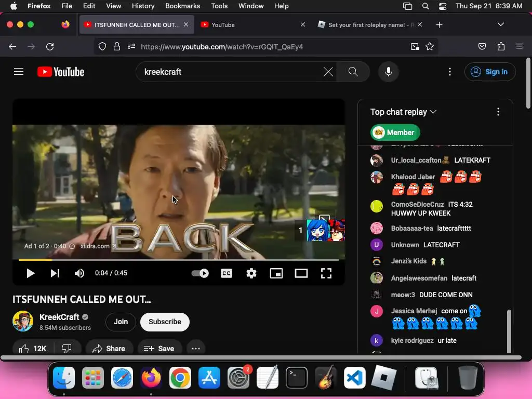Mute the video volume icon
The height and width of the screenshot is (399, 532).
click(79, 273)
